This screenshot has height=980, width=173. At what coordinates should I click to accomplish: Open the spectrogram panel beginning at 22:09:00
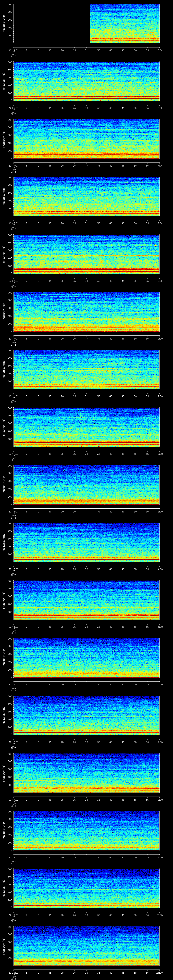click(x=87, y=312)
